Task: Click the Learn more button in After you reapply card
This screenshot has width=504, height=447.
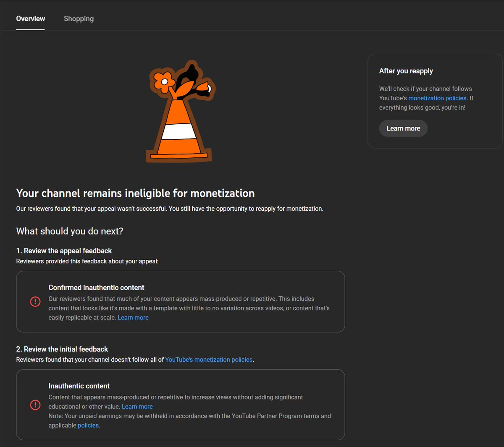Action: tap(403, 128)
